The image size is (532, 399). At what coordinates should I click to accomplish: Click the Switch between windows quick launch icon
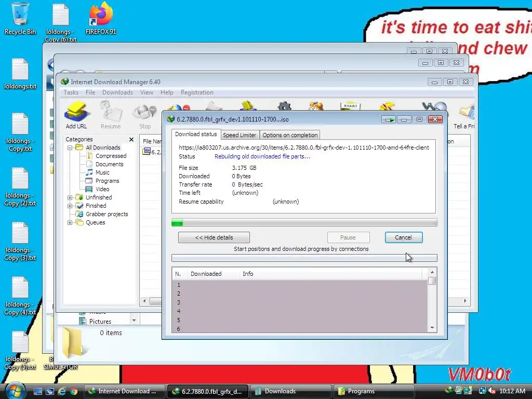pos(49,391)
